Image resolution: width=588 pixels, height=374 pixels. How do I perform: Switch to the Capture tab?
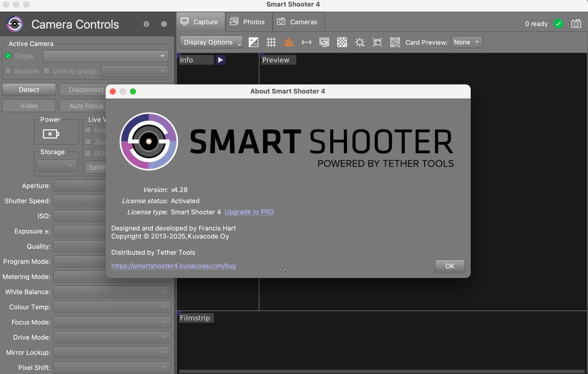[201, 22]
